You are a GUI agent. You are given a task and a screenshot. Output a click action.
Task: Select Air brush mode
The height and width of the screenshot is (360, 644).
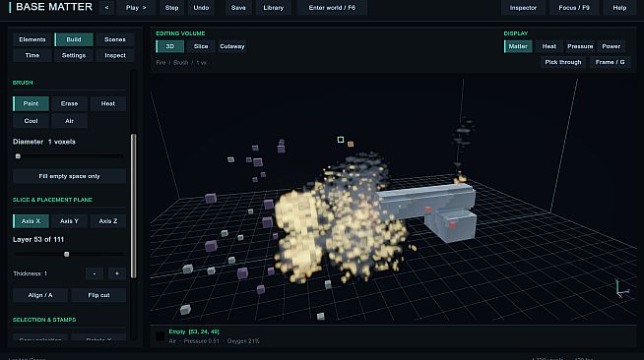pos(69,121)
